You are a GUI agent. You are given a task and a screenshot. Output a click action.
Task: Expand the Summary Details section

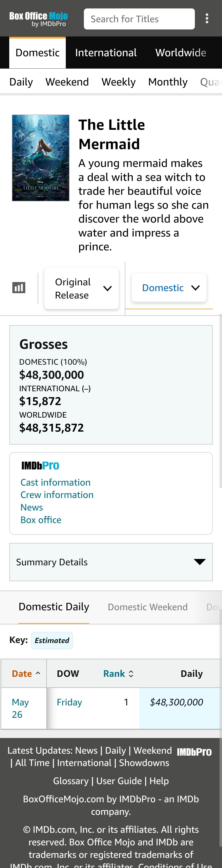pyautogui.click(x=111, y=562)
